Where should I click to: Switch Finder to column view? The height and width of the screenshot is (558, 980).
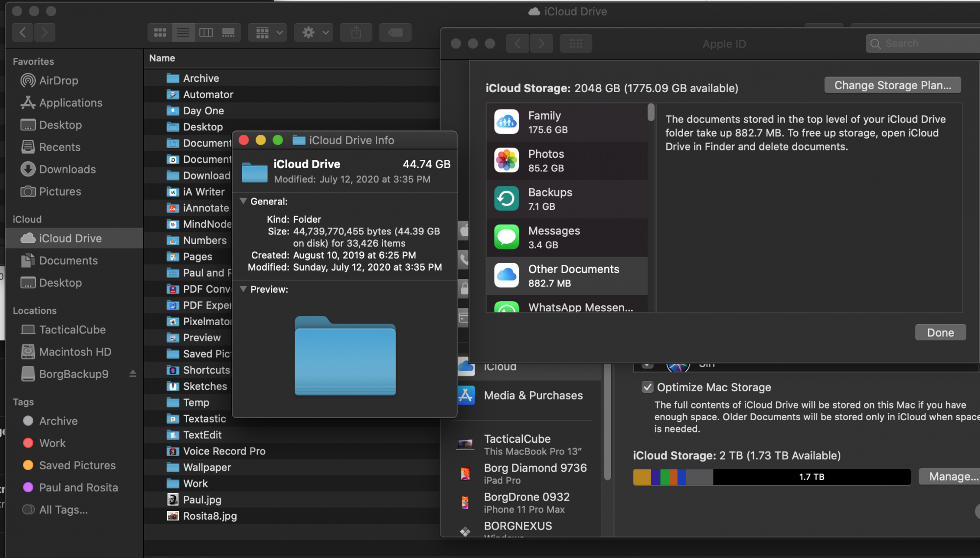point(206,32)
